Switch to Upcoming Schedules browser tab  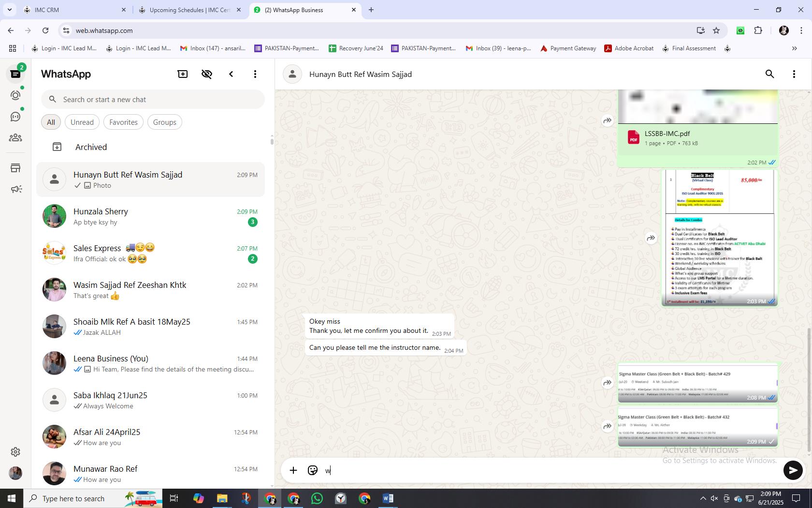coord(189,10)
